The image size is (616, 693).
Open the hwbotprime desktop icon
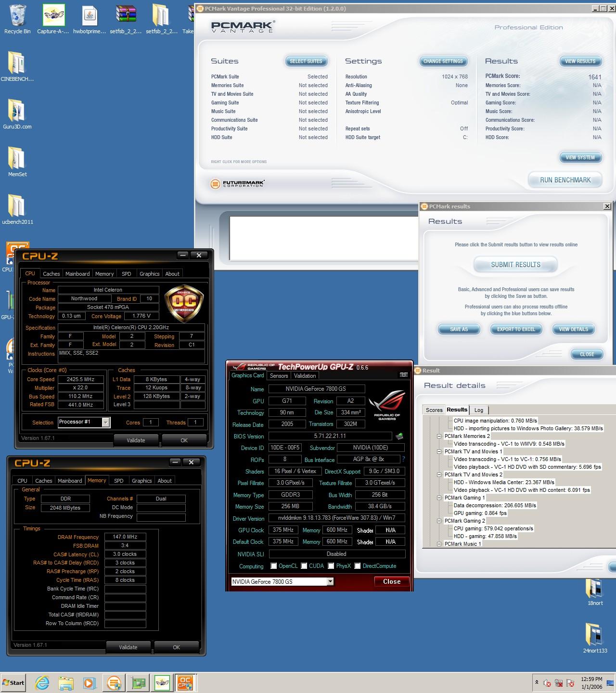(90, 19)
